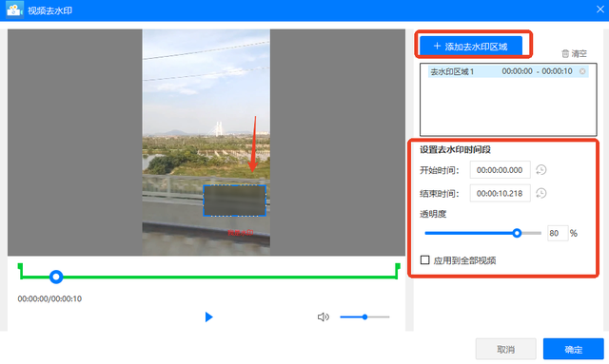
Task: Mute the audio via the speaker icon
Action: (324, 317)
